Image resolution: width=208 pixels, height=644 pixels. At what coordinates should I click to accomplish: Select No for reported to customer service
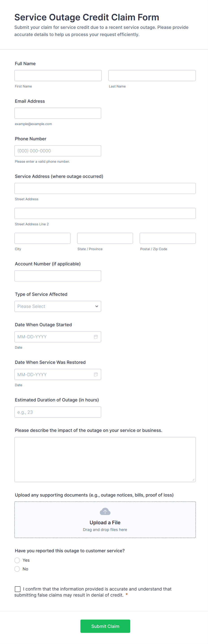coord(17,569)
